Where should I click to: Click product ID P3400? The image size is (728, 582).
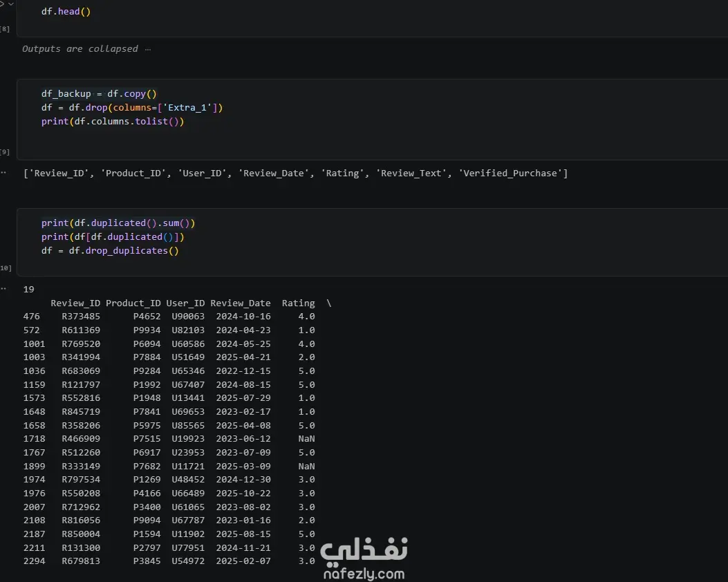pyautogui.click(x=147, y=507)
